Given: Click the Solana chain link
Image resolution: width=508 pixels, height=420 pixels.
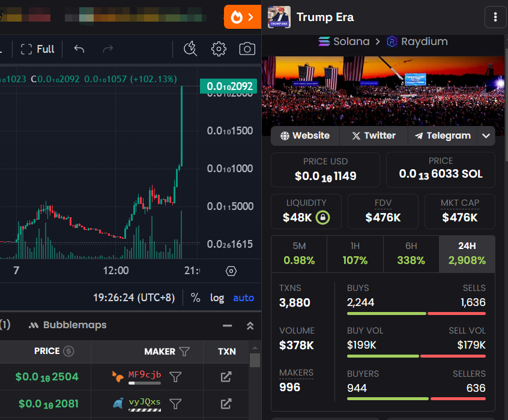Looking at the screenshot, I should tap(343, 41).
